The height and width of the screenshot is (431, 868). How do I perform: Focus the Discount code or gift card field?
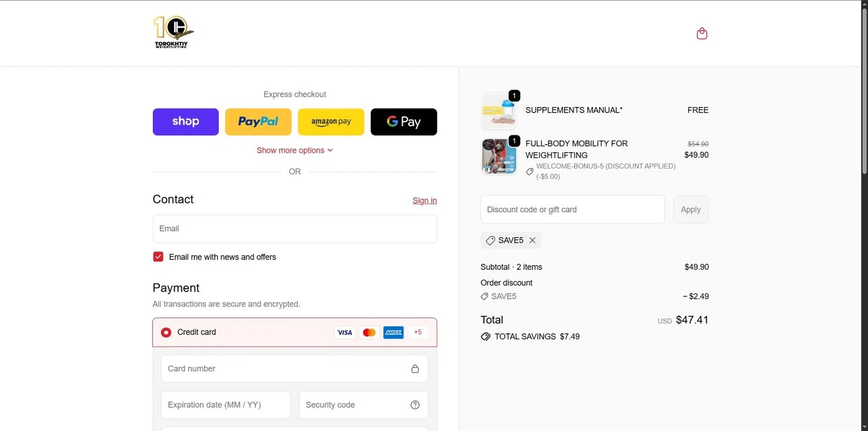pos(572,209)
